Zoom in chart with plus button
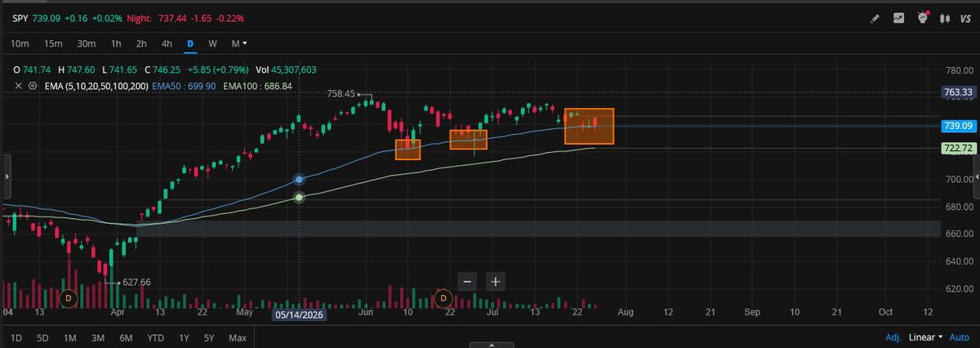This screenshot has height=348, width=980. [x=495, y=281]
